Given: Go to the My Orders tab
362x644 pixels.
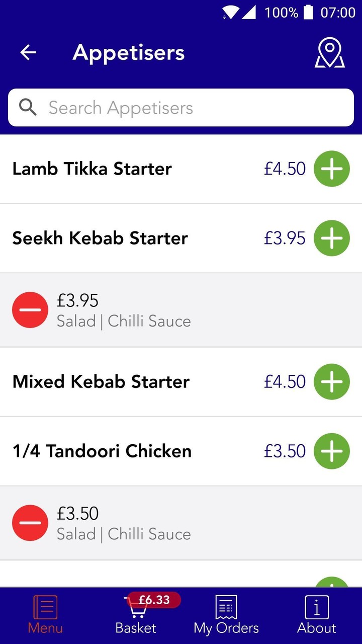Looking at the screenshot, I should click(226, 615).
